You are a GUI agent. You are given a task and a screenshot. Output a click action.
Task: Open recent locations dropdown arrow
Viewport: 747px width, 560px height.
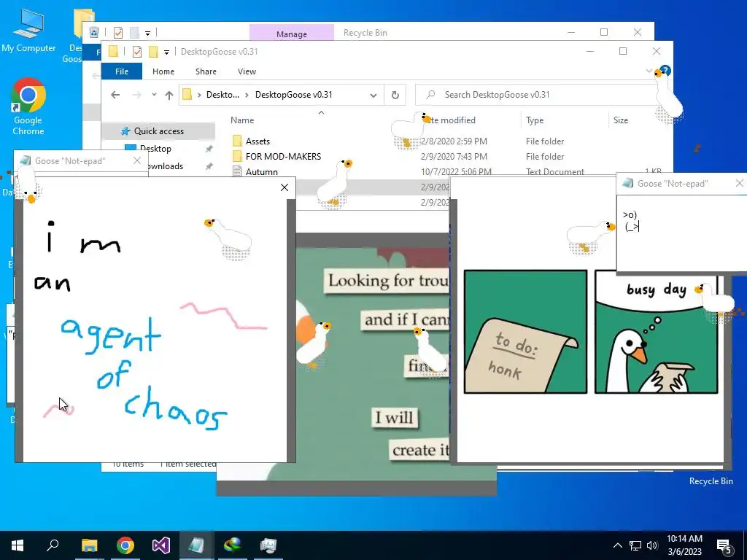[154, 95]
